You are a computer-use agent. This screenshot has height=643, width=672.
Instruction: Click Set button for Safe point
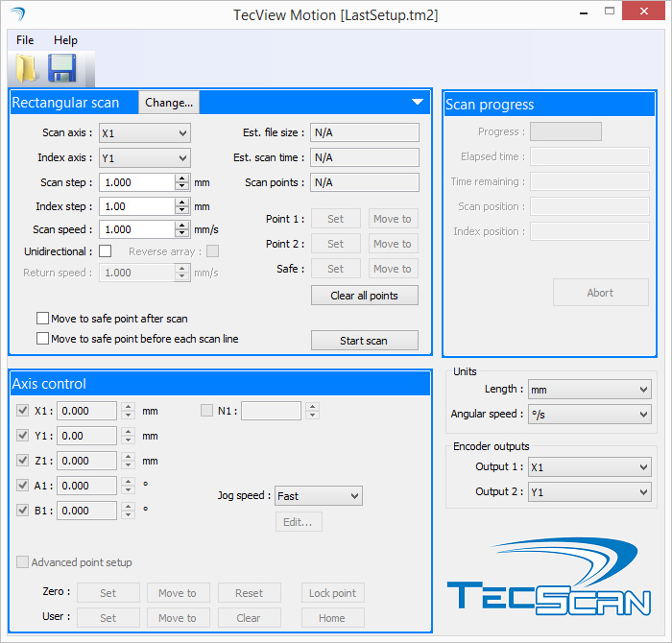pos(336,269)
